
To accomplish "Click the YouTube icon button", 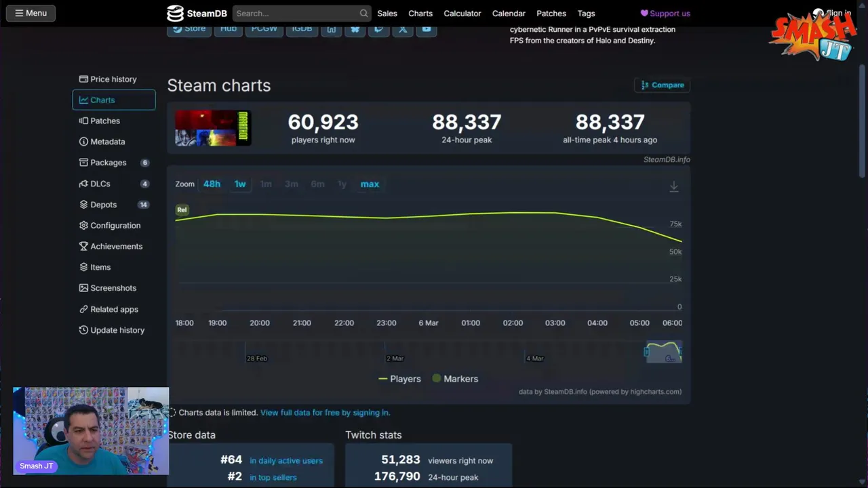I will [427, 30].
